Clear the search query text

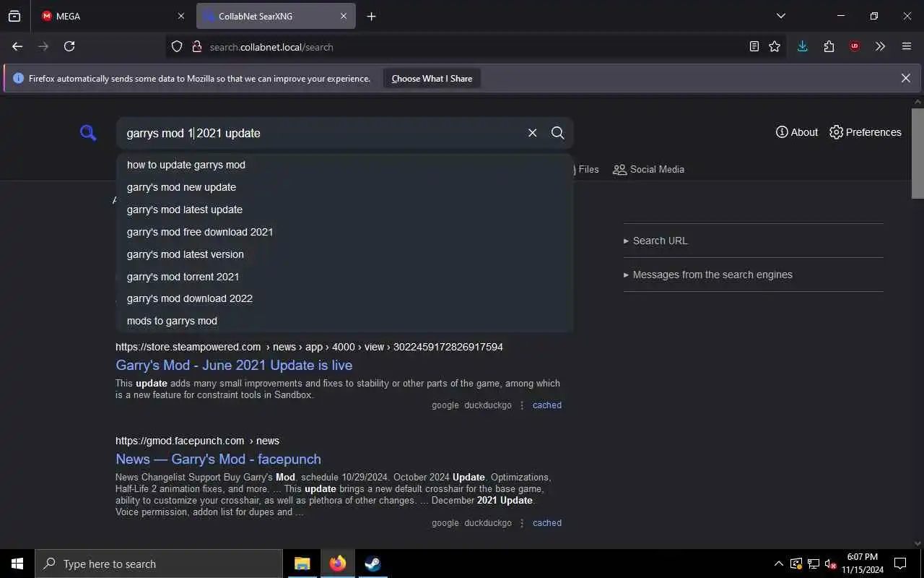coord(532,133)
